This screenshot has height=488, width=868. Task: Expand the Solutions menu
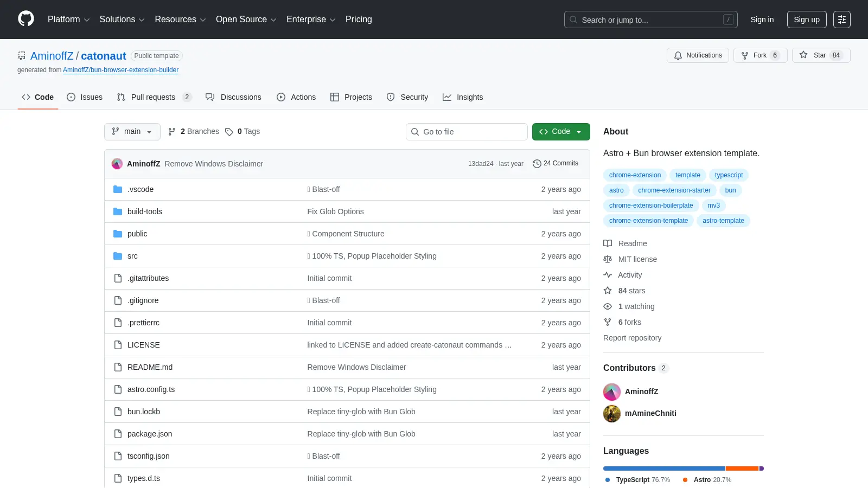(122, 20)
